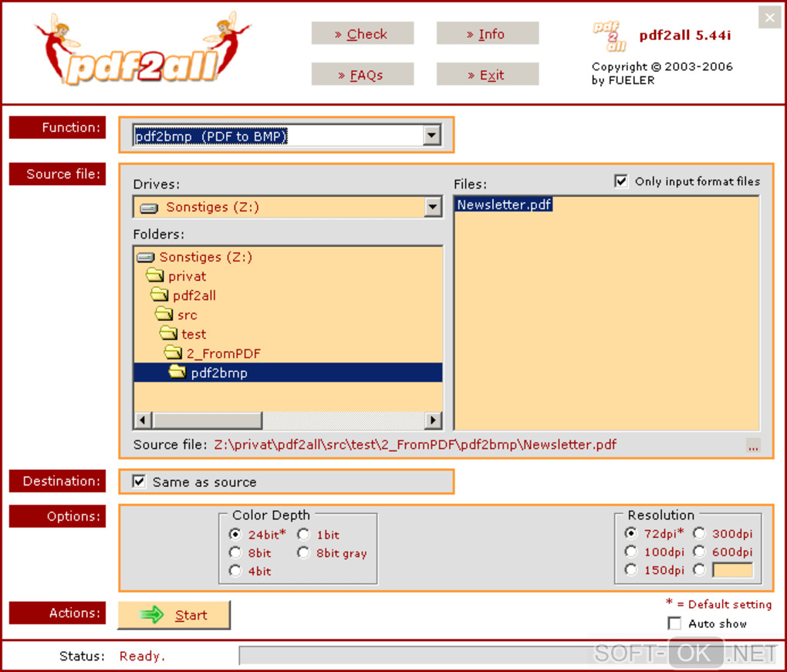
Task: Click the Exit button
Action: [x=488, y=74]
